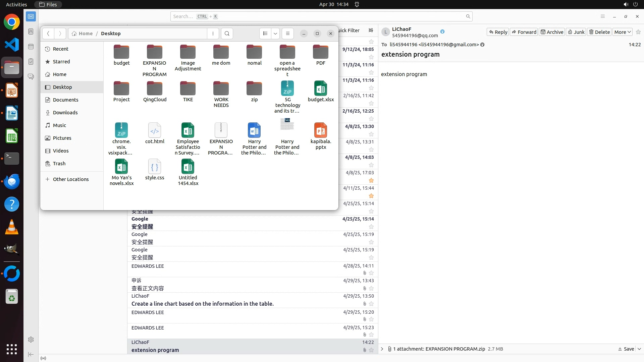Open Thunderbird Tasks sidebar icon
Viewport: 644px width, 362px height.
pos(31,62)
